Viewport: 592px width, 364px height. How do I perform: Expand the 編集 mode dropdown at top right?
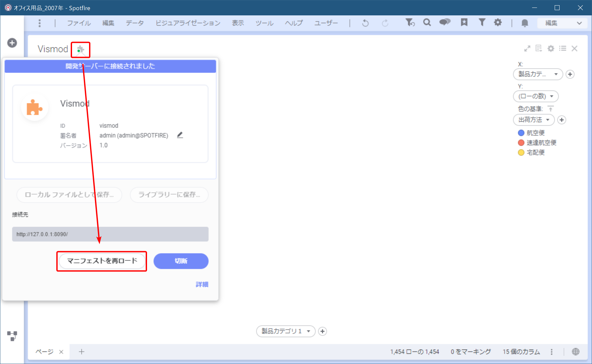coord(563,23)
